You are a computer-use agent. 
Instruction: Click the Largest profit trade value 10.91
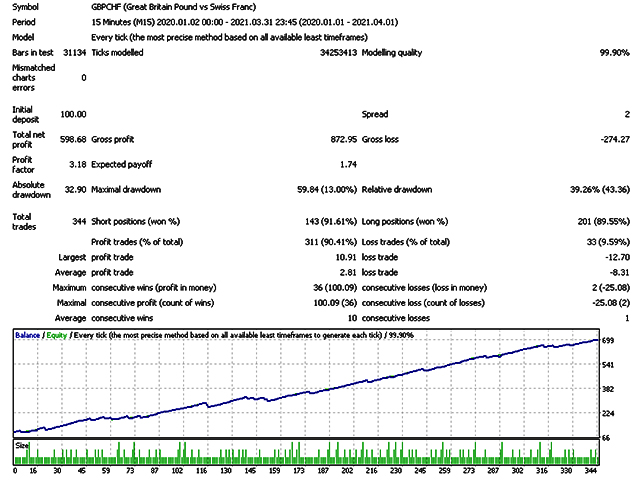[346, 258]
